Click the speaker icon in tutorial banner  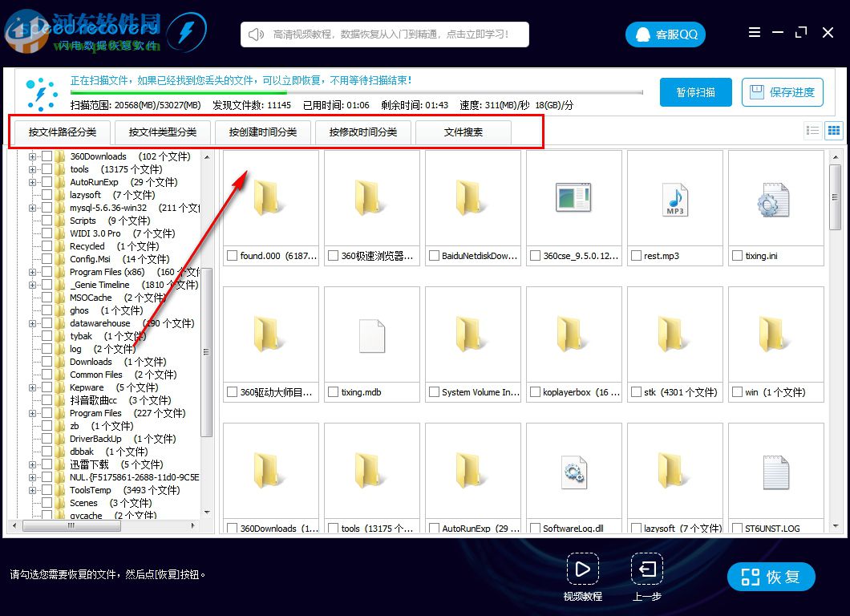tap(256, 34)
